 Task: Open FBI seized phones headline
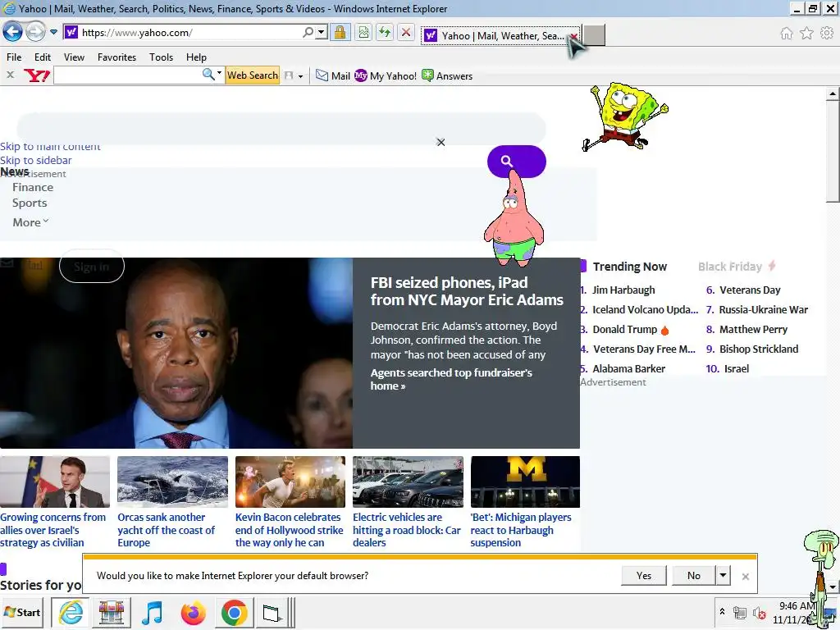(467, 291)
